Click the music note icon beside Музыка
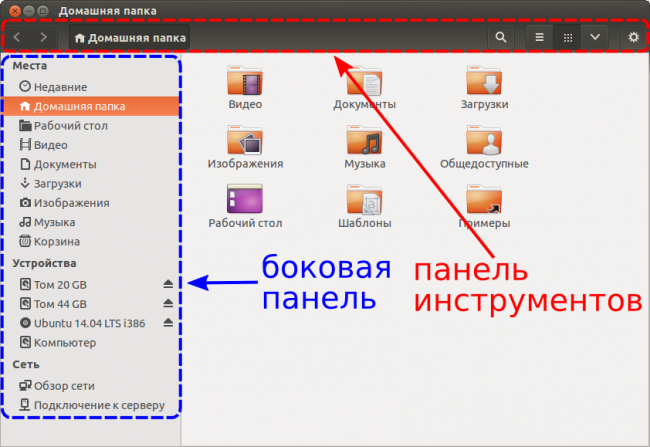Viewport: 650px width, 447px height. tap(25, 222)
